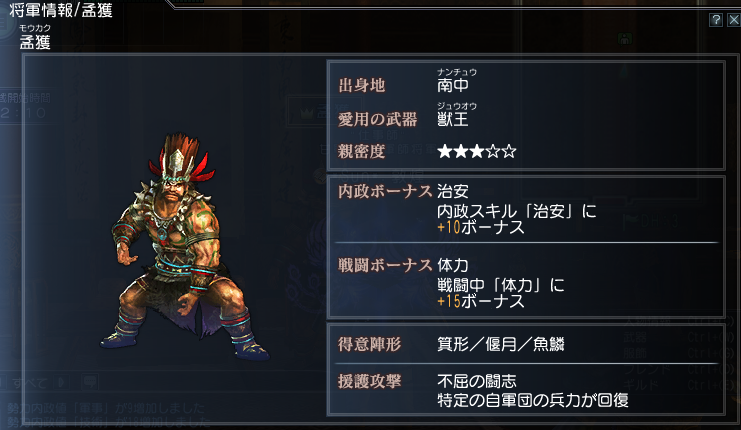
Task: Click the 愛用の武器 value 獣王
Action: point(453,119)
